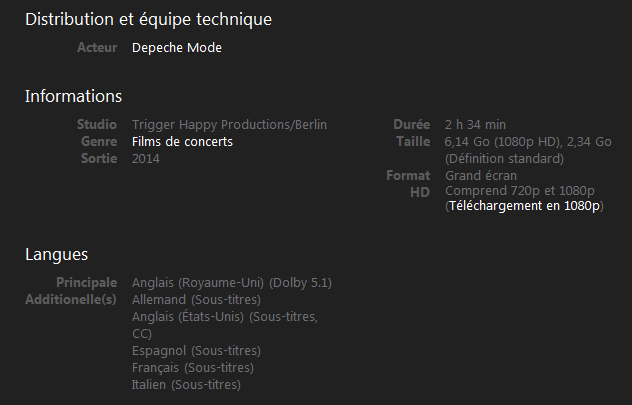Click the Espagnol (Sous-titres) language entry
This screenshot has height=405, width=632.
tap(196, 351)
